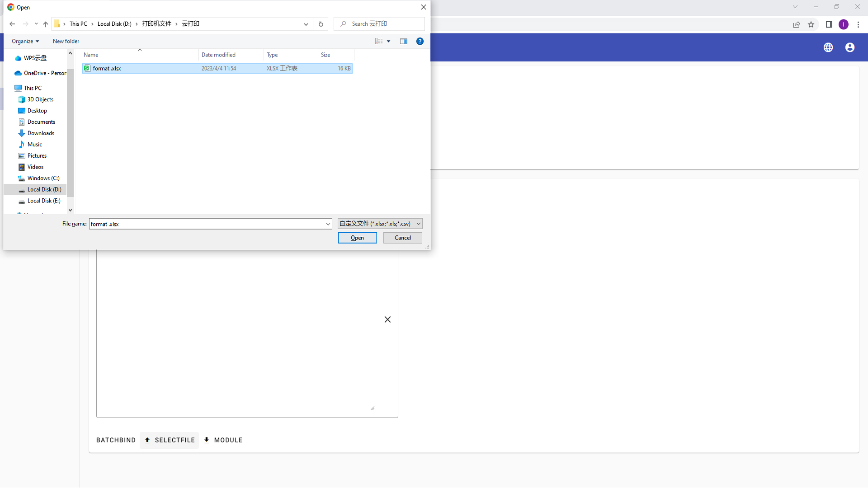Open the file dialog Help icon
868x488 pixels.
click(x=420, y=41)
